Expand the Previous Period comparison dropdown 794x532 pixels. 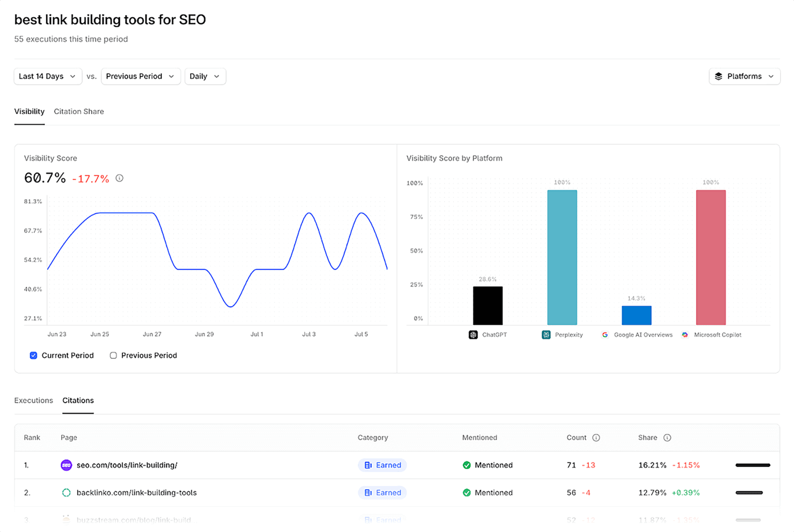tap(141, 76)
